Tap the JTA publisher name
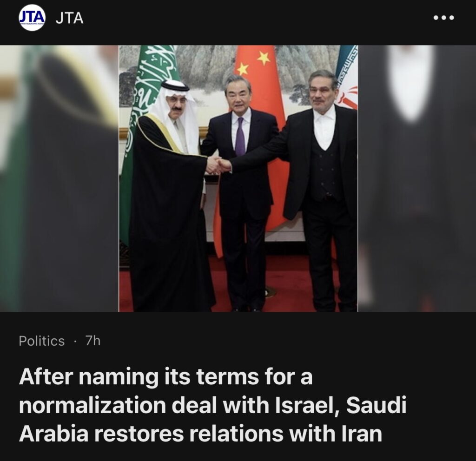 [70, 18]
